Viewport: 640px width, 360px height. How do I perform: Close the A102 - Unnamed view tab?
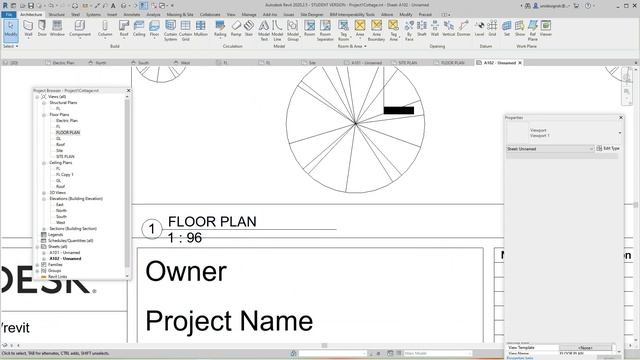tap(520, 63)
